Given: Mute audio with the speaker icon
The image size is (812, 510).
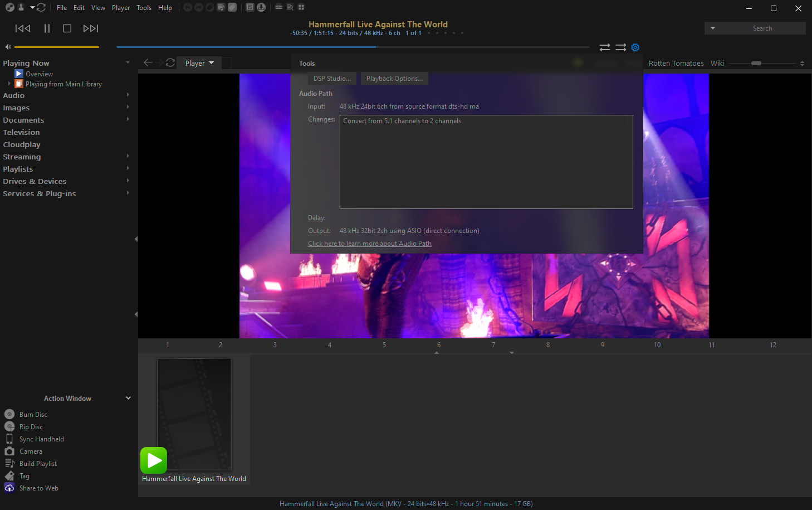Looking at the screenshot, I should (x=8, y=47).
